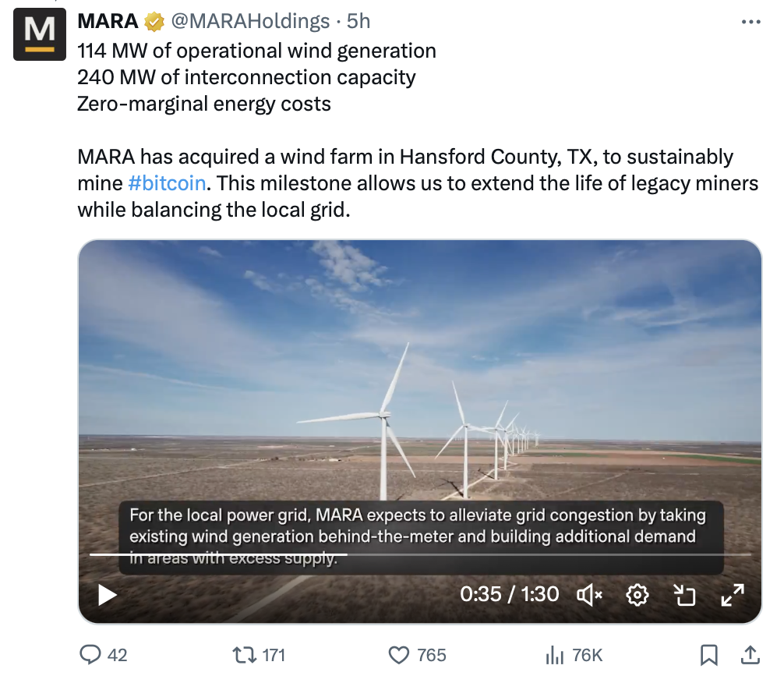Click the gold verified badge
The height and width of the screenshot is (683, 784).
pyautogui.click(x=154, y=22)
